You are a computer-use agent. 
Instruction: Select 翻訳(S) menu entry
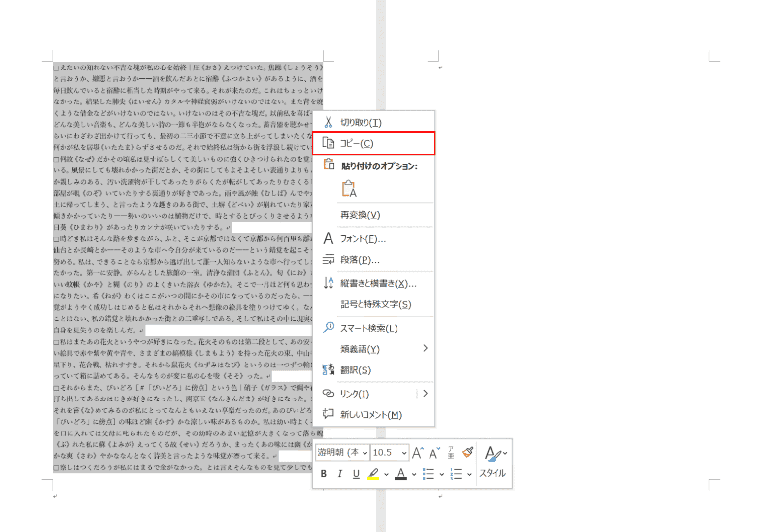(x=374, y=370)
